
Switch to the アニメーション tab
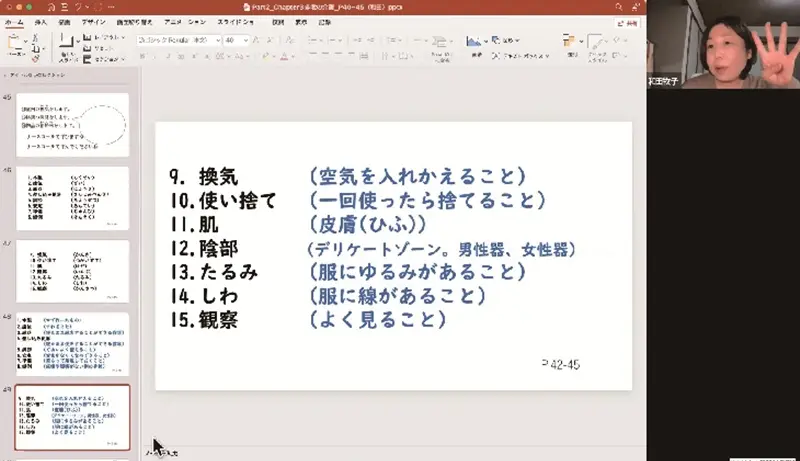pos(185,22)
